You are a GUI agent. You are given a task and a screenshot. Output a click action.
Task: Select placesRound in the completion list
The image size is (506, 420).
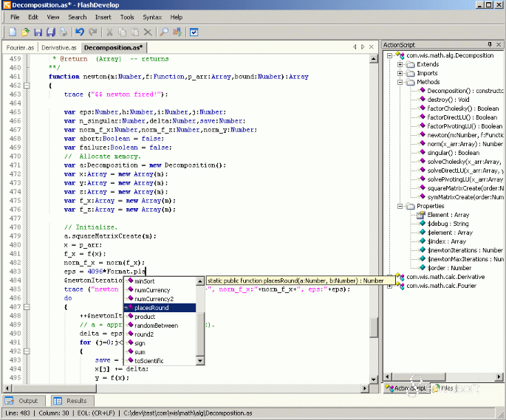point(151,308)
